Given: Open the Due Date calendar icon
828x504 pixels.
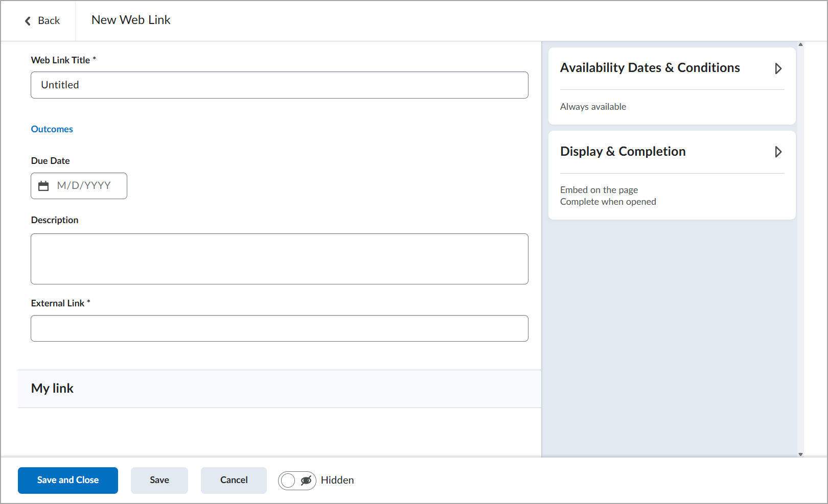Looking at the screenshot, I should click(43, 186).
